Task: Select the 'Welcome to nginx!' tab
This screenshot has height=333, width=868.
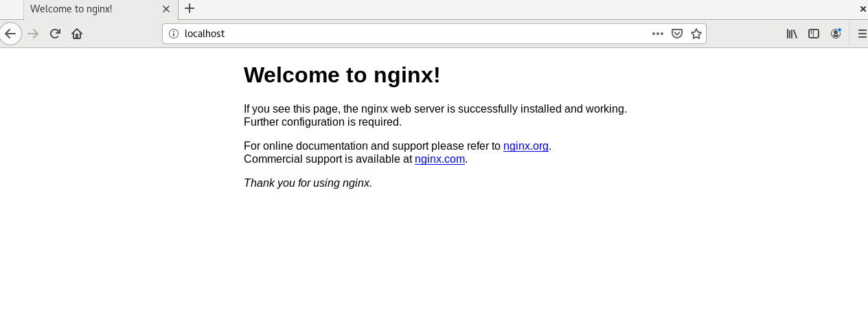Action: point(89,9)
